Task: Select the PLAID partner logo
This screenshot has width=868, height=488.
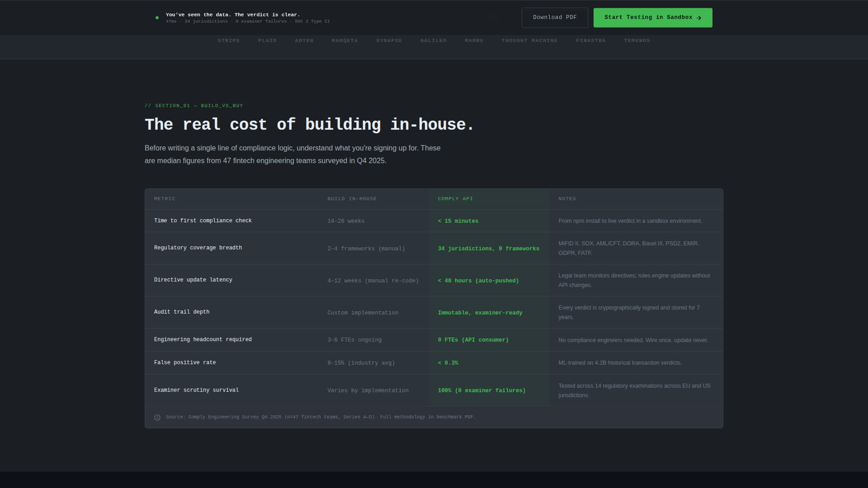Action: 268,40
